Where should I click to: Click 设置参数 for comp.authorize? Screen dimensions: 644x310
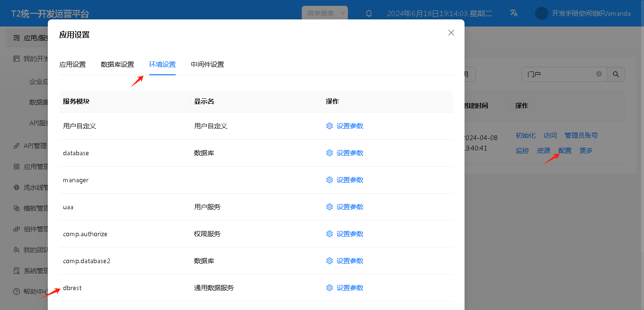[350, 234]
